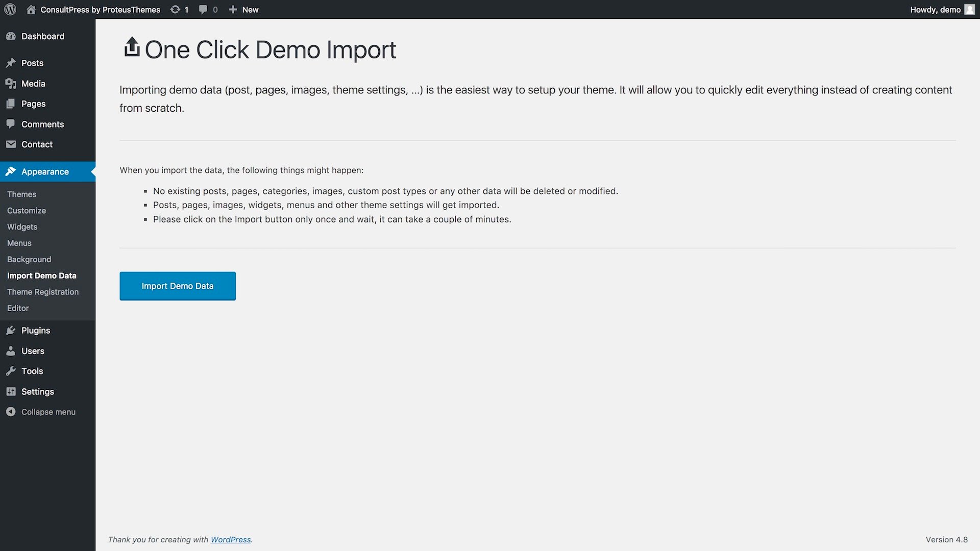Screen dimensions: 980x551
Task: Click the Version 4.8 footer text
Action: coord(946,540)
